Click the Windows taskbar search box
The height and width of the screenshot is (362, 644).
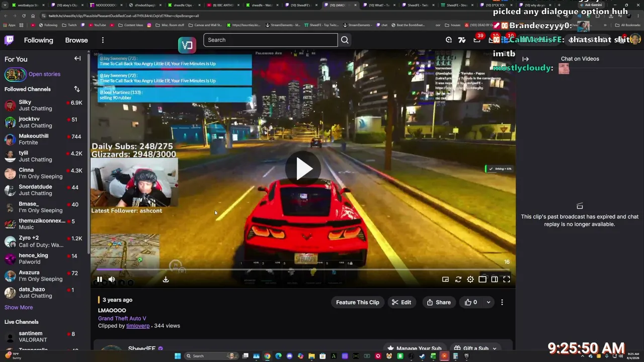(211, 356)
